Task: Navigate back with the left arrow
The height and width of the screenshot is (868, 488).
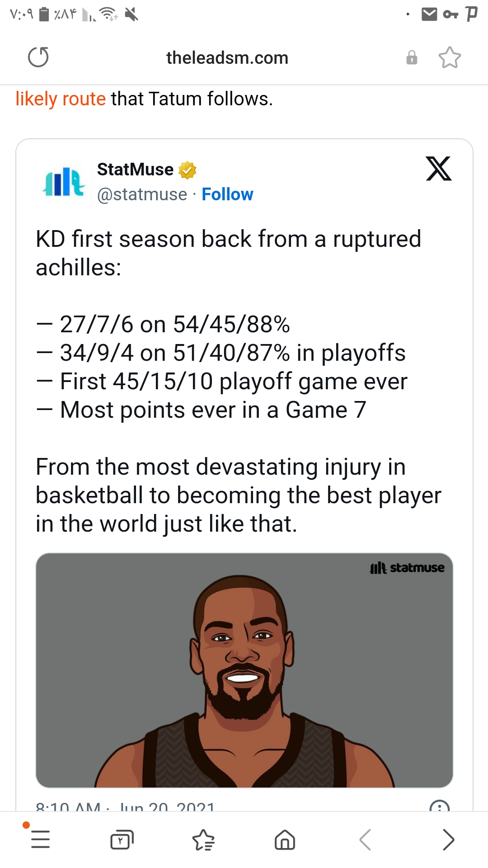Action: tap(366, 840)
